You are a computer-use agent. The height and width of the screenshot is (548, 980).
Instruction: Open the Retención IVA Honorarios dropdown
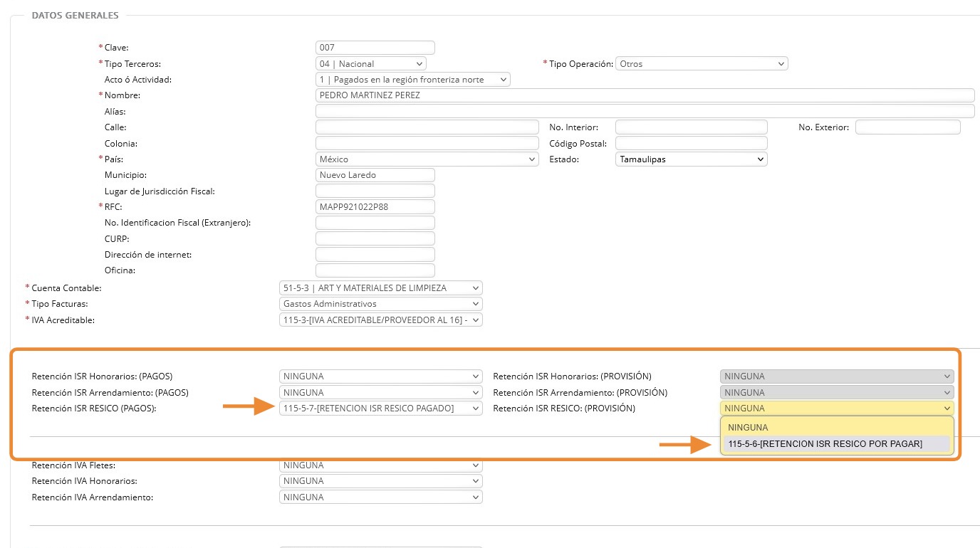coord(381,481)
